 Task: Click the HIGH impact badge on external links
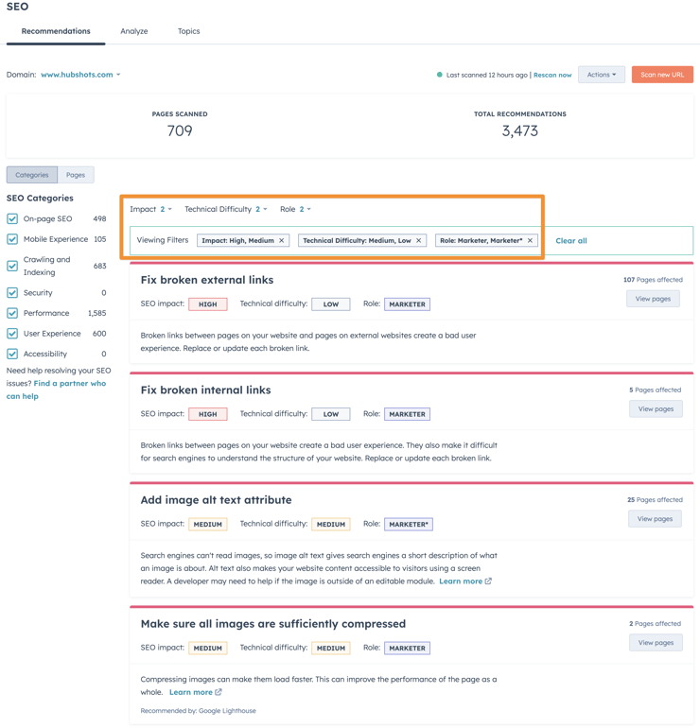pyautogui.click(x=208, y=304)
